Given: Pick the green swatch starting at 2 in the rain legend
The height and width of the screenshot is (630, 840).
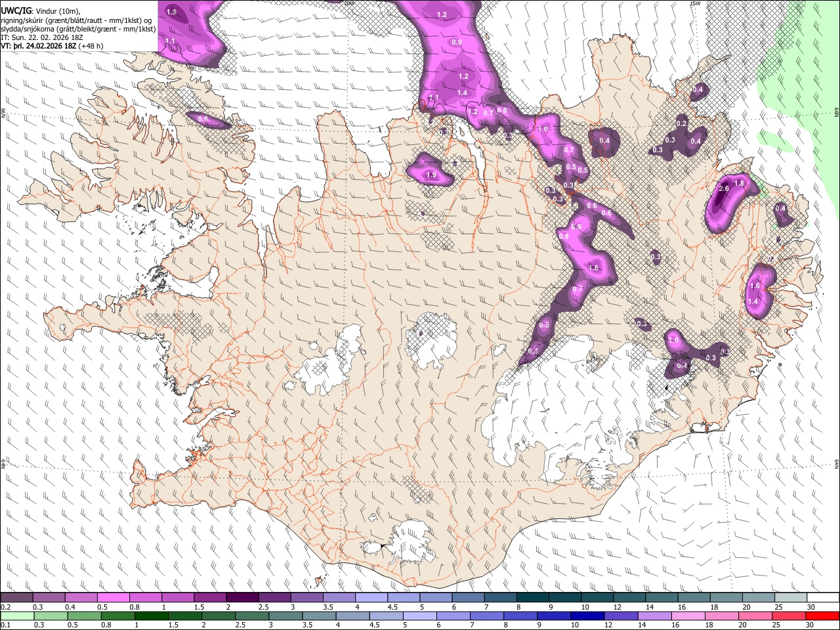Looking at the screenshot, I should point(219,616).
